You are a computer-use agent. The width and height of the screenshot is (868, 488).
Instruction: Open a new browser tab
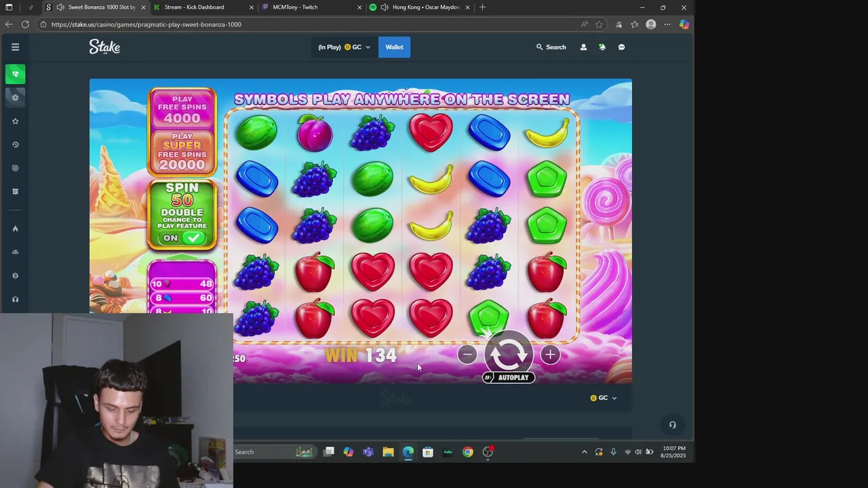(482, 7)
